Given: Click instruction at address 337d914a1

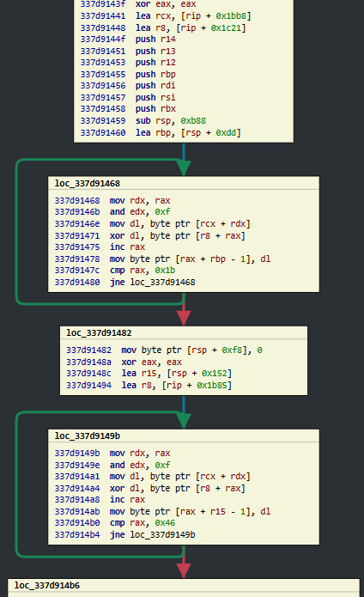Looking at the screenshot, I should coord(153,476).
